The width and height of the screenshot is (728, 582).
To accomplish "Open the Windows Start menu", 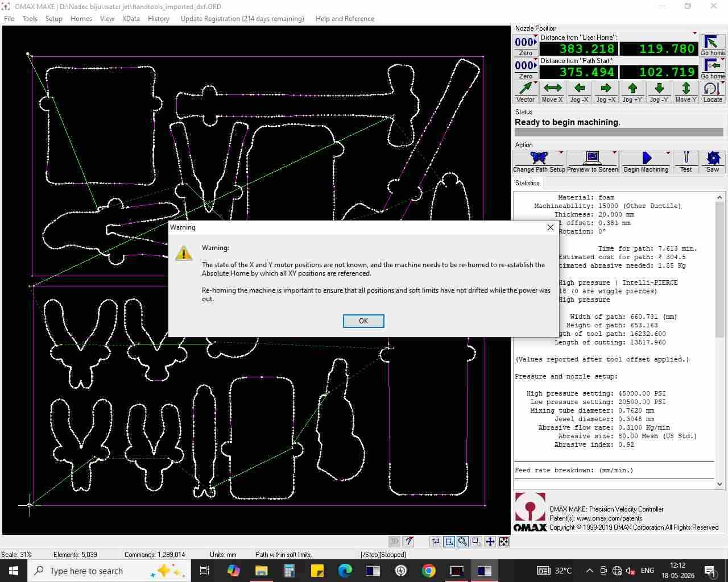I will (x=14, y=571).
